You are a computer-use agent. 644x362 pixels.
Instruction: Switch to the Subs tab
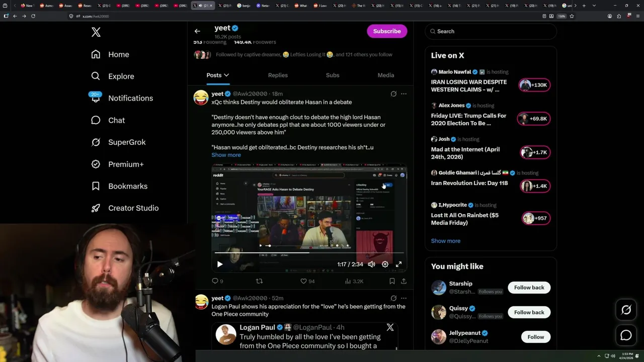[333, 75]
